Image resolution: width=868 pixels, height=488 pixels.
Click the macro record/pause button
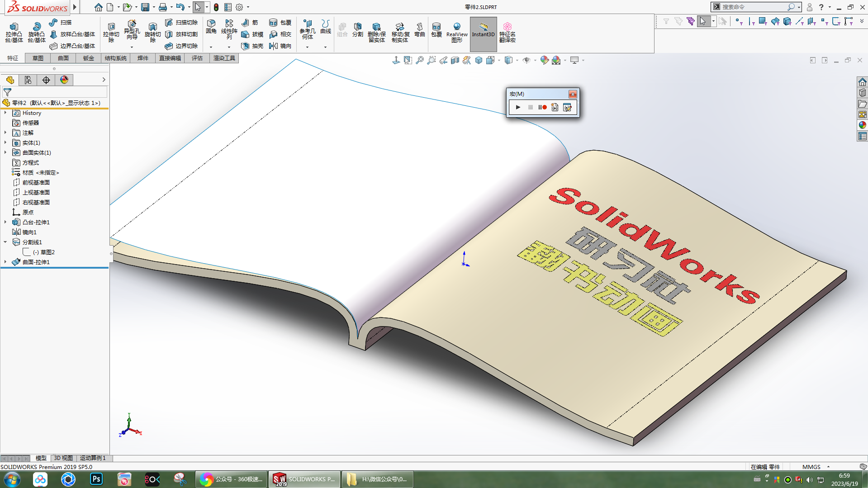[542, 107]
